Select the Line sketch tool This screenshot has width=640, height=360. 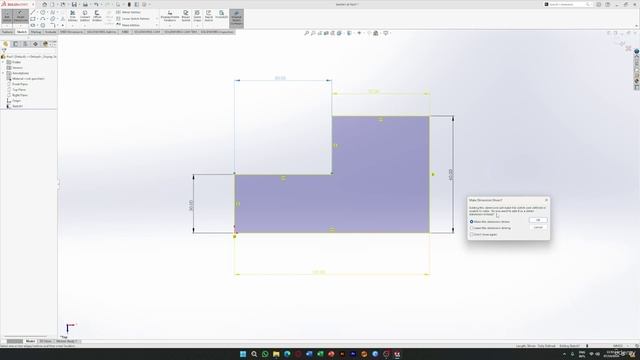tap(33, 12)
